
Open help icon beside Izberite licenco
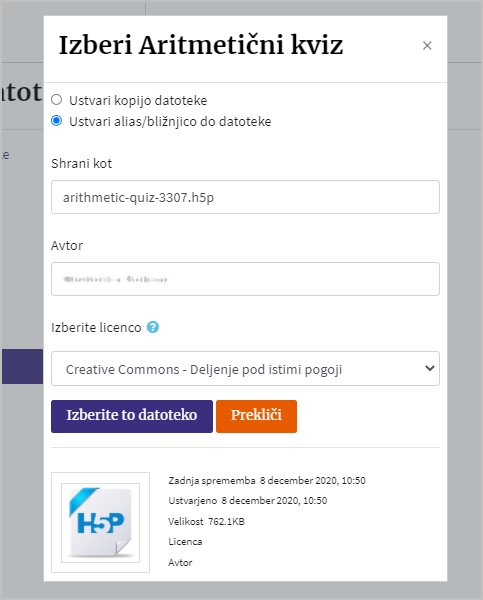[x=153, y=327]
